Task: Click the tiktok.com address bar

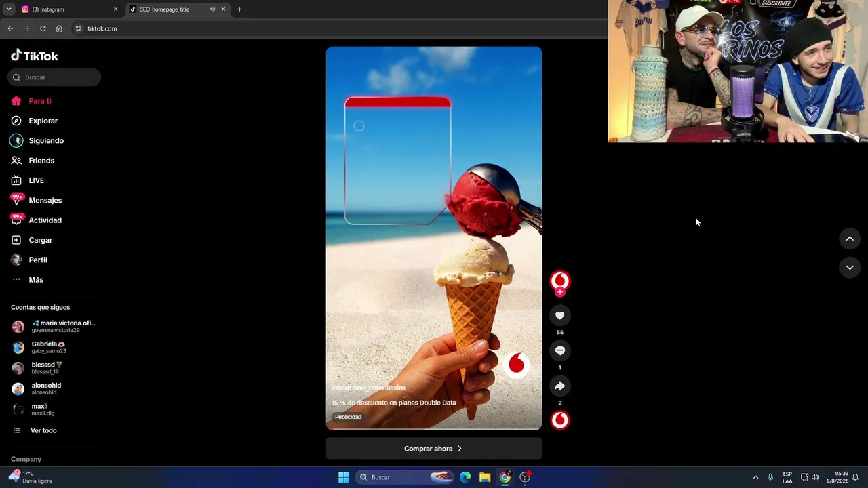Action: (339, 28)
